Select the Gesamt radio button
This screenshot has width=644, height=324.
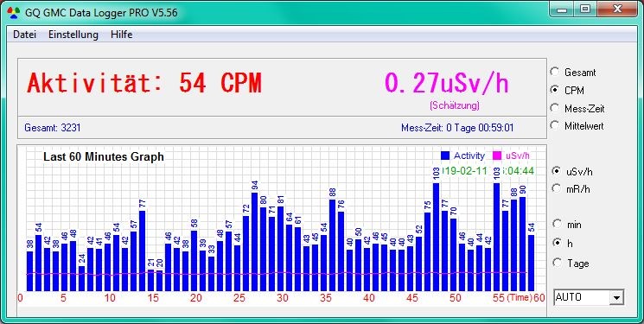(x=554, y=72)
